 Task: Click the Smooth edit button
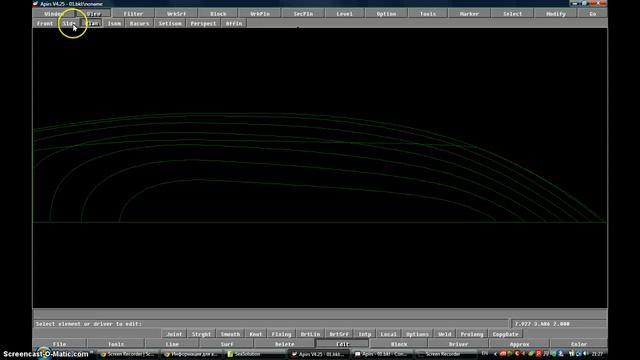point(230,334)
